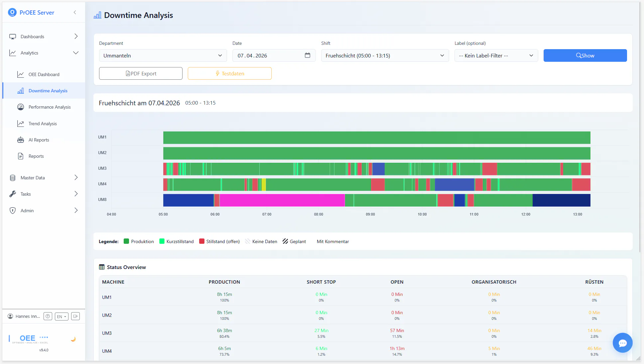644x364 pixels.
Task: Click the blue Show button
Action: click(x=585, y=55)
